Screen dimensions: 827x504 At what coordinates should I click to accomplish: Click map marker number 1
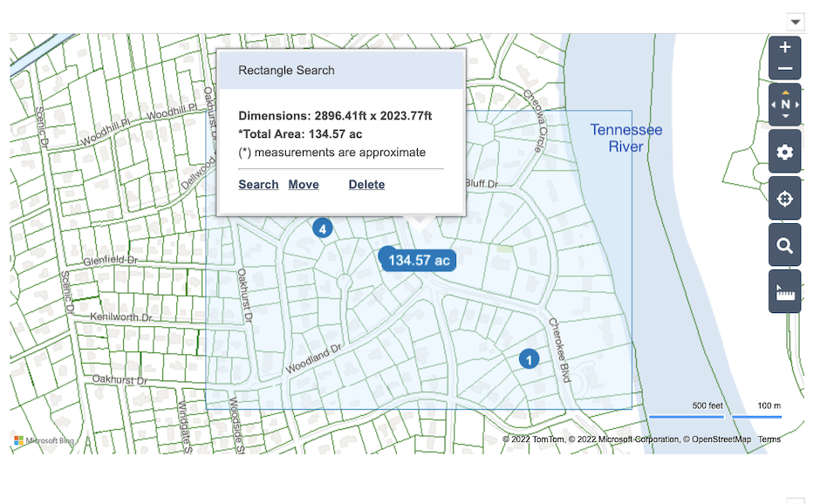point(529,358)
